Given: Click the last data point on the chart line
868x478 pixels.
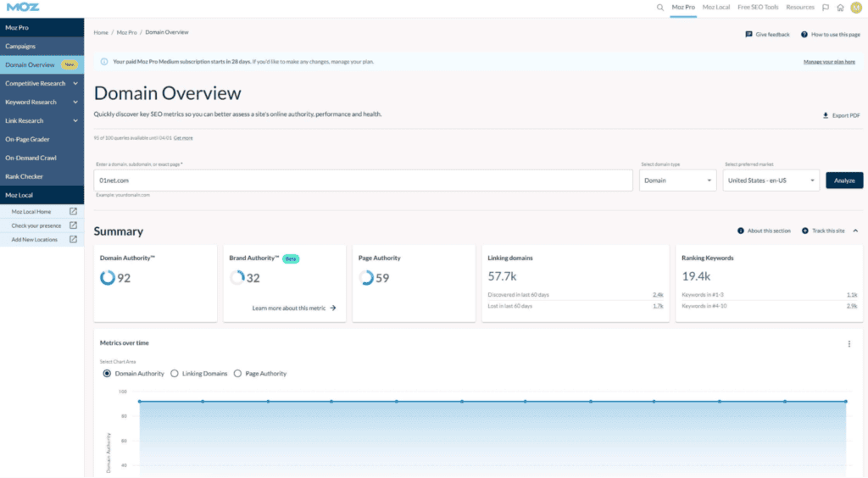Looking at the screenshot, I should 846,402.
